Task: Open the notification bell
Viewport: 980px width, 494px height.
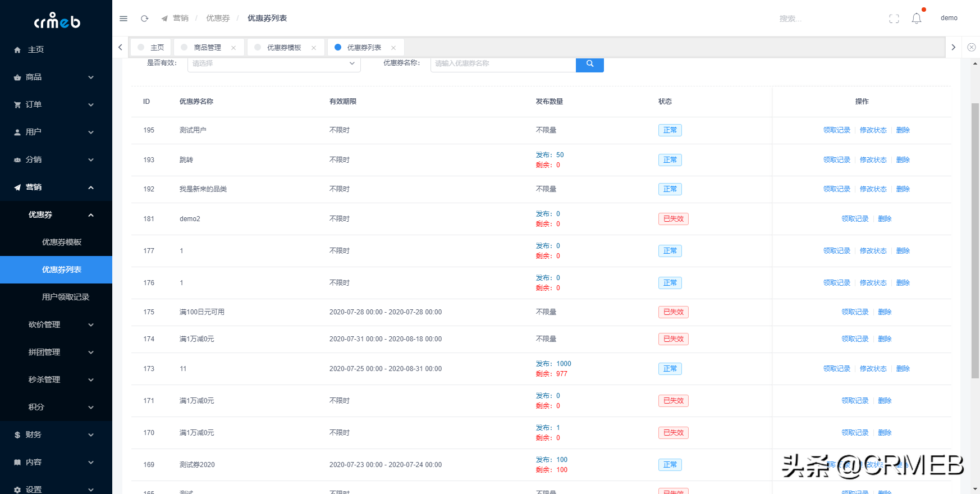Action: click(917, 19)
